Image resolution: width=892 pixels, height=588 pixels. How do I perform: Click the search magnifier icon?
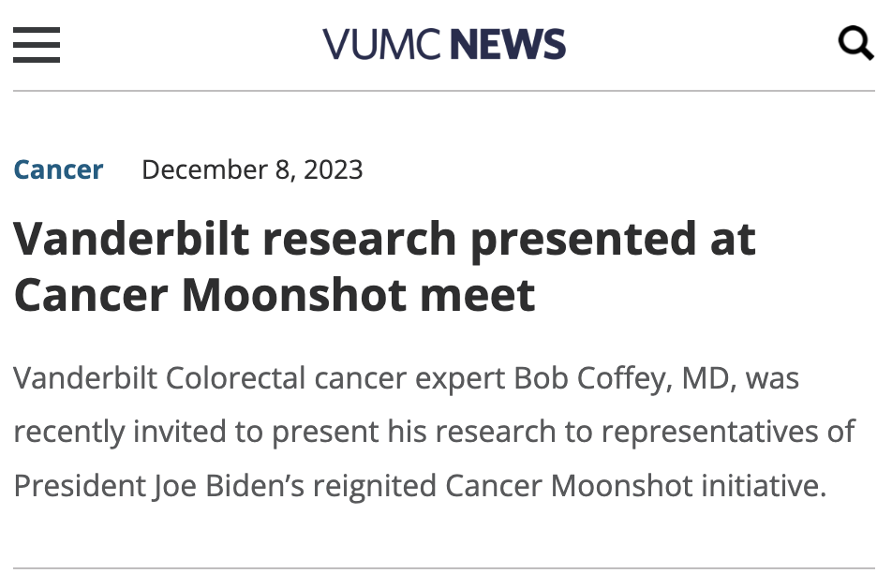coord(855,43)
